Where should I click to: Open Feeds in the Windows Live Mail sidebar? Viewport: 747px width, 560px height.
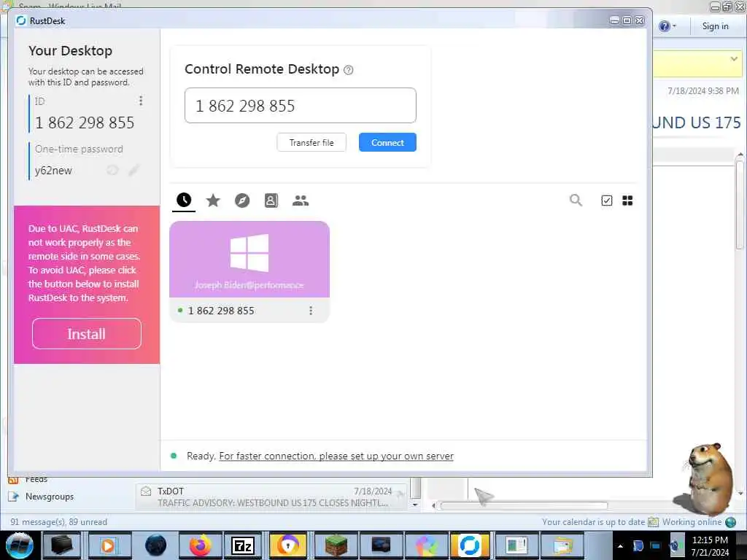point(36,479)
